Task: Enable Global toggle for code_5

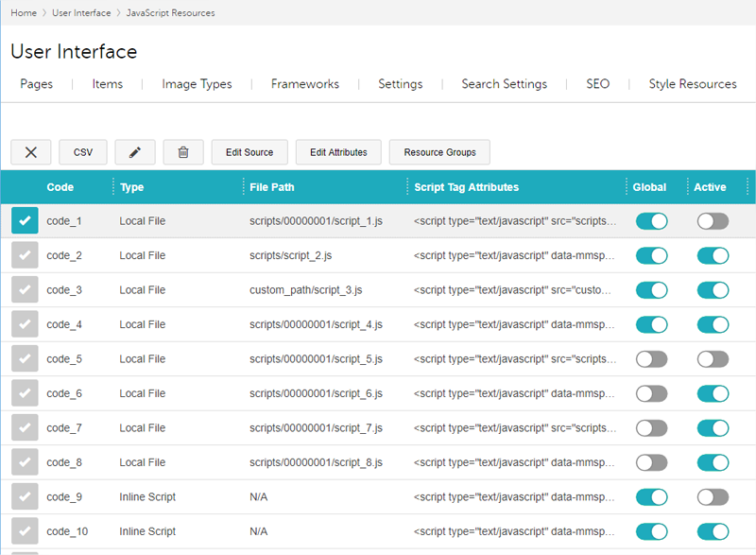Action: tap(651, 359)
